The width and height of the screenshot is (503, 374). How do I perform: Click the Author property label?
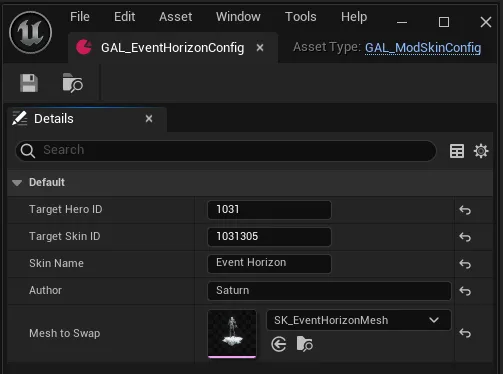coord(46,290)
